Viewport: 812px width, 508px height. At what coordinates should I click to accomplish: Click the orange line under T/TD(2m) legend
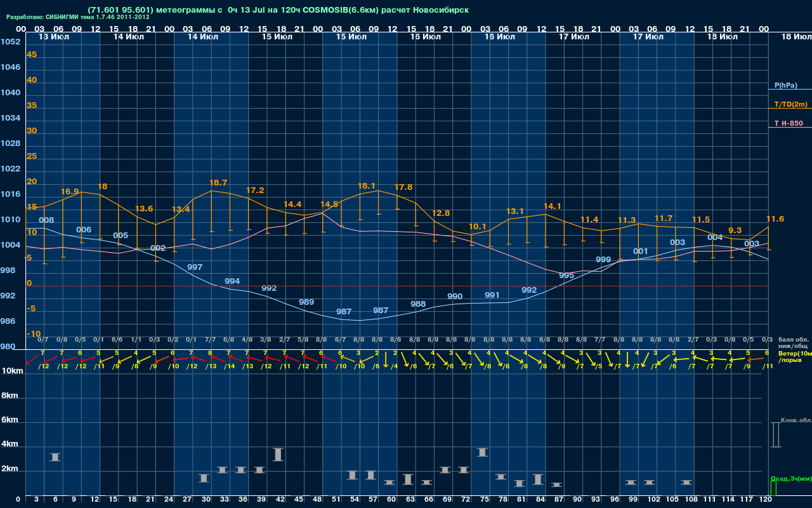tap(790, 109)
